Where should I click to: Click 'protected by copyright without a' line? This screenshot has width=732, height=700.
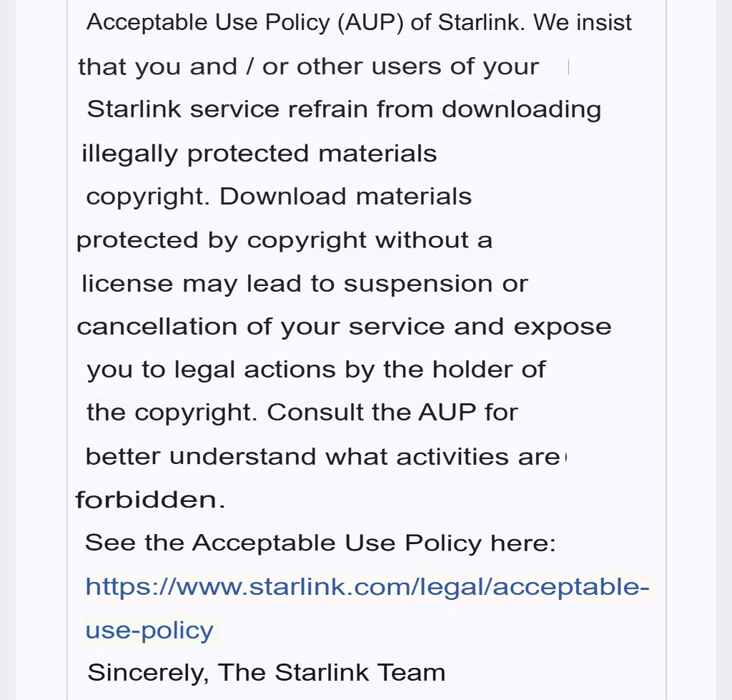pos(284,240)
